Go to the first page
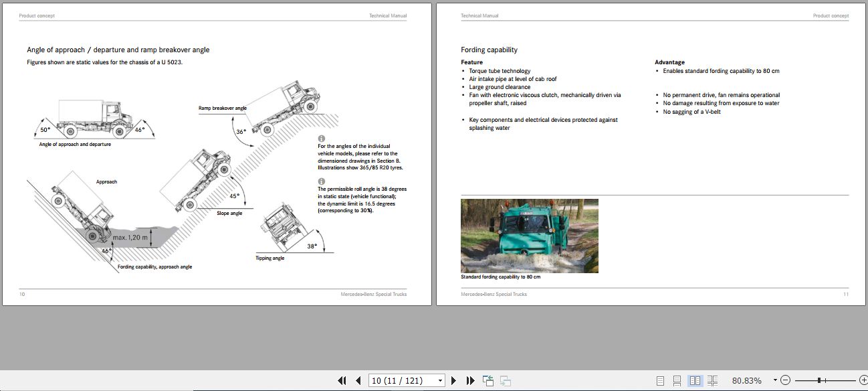This screenshot has height=391, width=868. click(342, 380)
